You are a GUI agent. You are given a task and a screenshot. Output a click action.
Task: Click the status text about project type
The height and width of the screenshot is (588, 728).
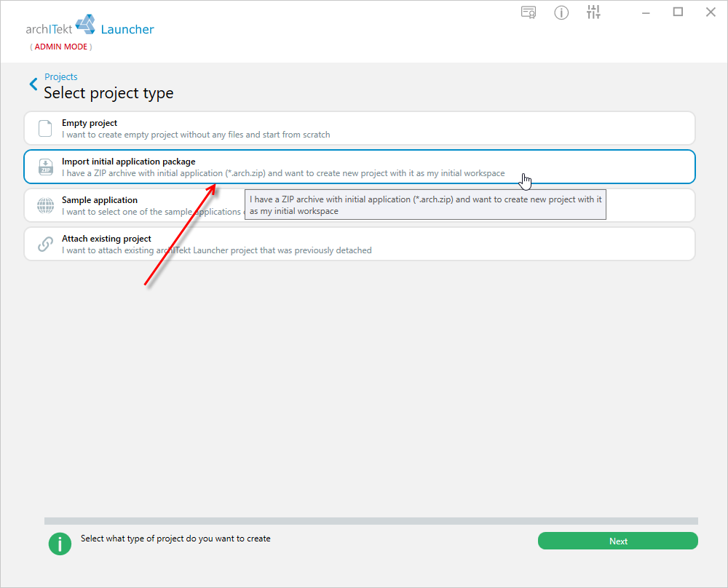175,539
